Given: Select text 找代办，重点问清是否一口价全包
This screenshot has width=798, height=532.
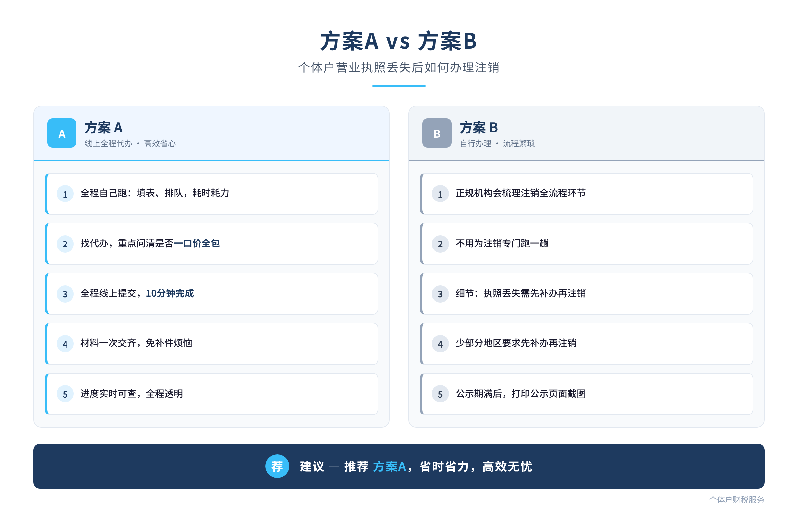Looking at the screenshot, I should (x=150, y=243).
